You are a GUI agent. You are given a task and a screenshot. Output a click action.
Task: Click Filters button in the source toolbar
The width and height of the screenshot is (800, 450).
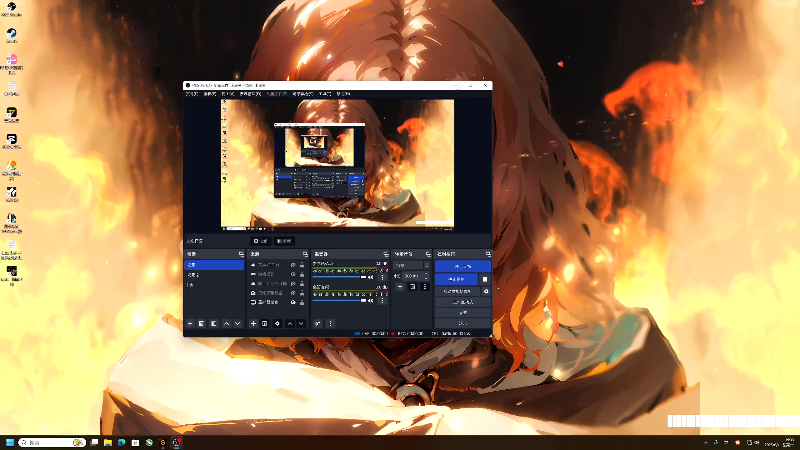click(284, 241)
